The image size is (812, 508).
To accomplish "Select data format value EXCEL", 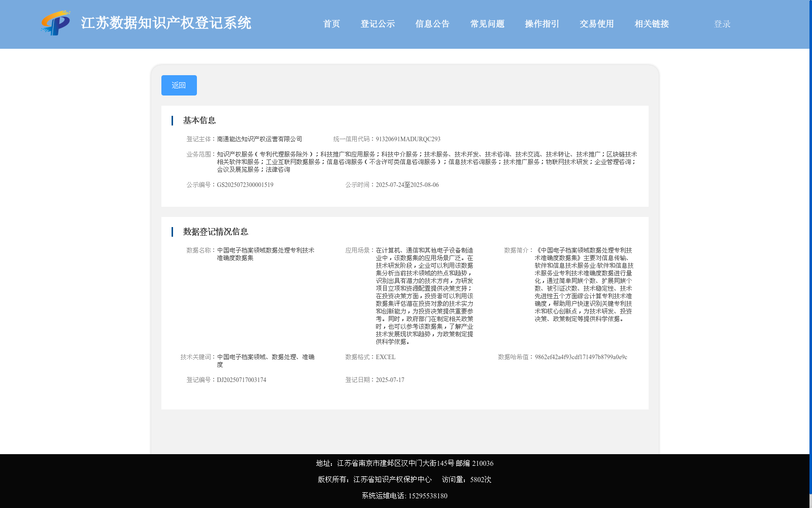I will point(386,357).
